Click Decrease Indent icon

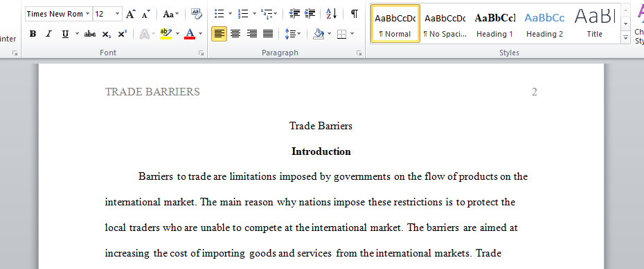[294, 14]
